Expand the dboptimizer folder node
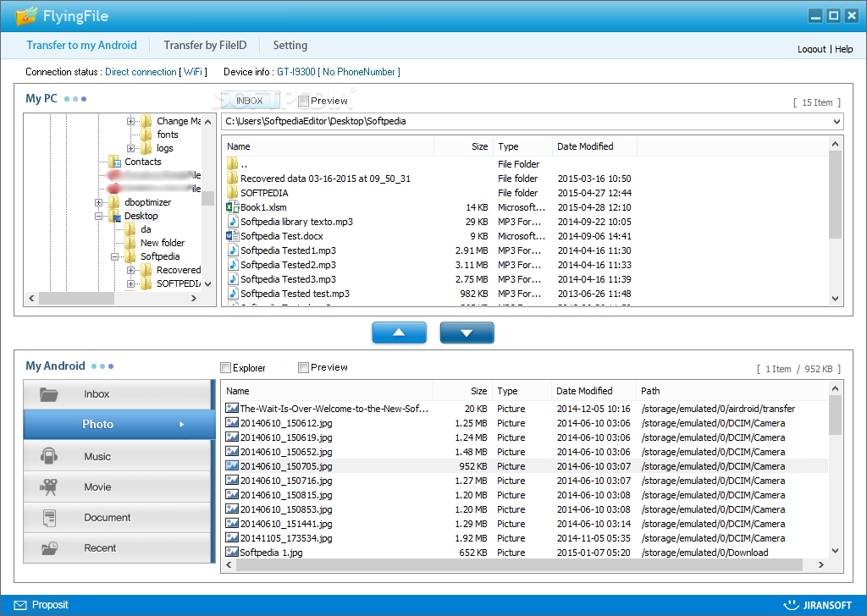 [x=98, y=202]
